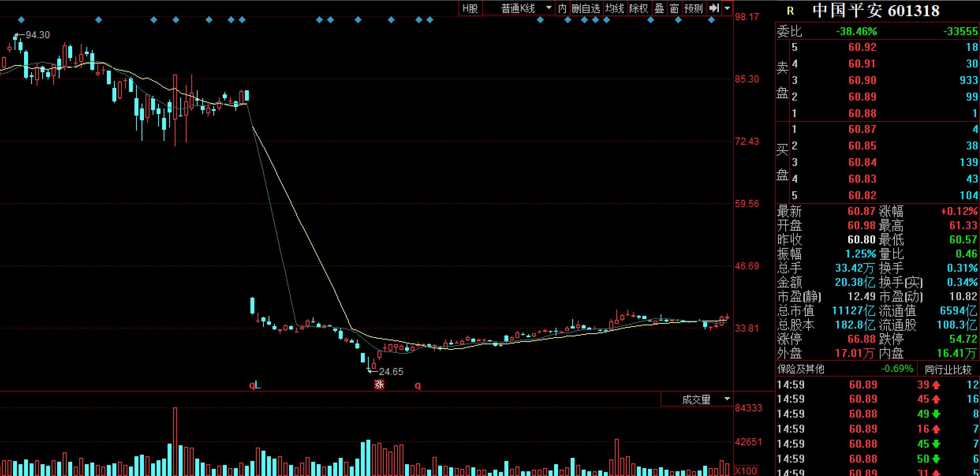Viewport: 980px width, 476px height.
Task: Click the blue diamond above 94.30 candle
Action: 21,20
